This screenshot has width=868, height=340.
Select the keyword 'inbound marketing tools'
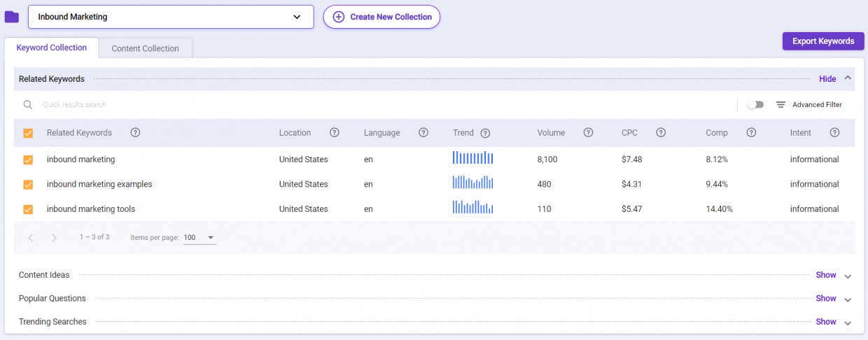pos(91,209)
